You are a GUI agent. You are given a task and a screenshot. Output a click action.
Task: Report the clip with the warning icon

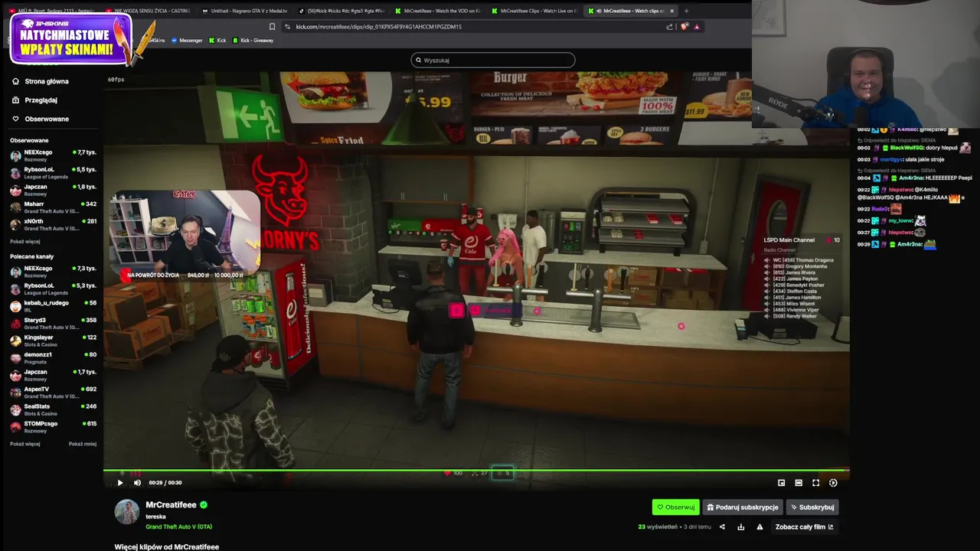pyautogui.click(x=759, y=527)
